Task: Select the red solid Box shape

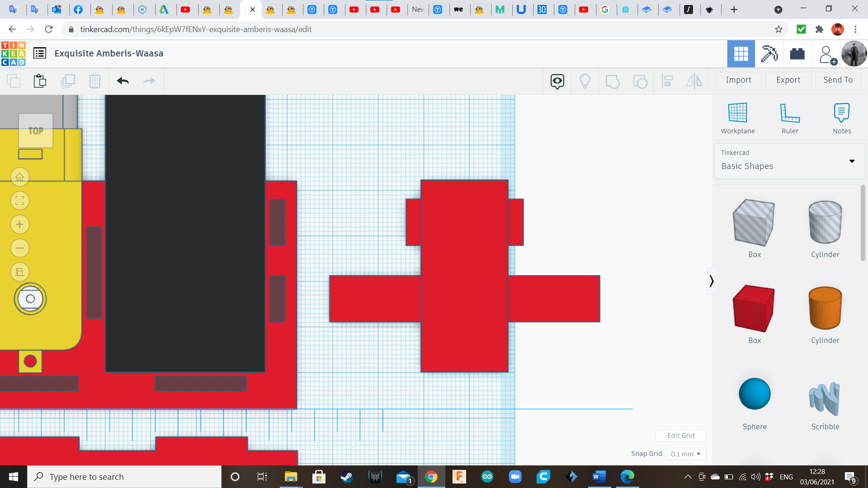Action: (754, 309)
